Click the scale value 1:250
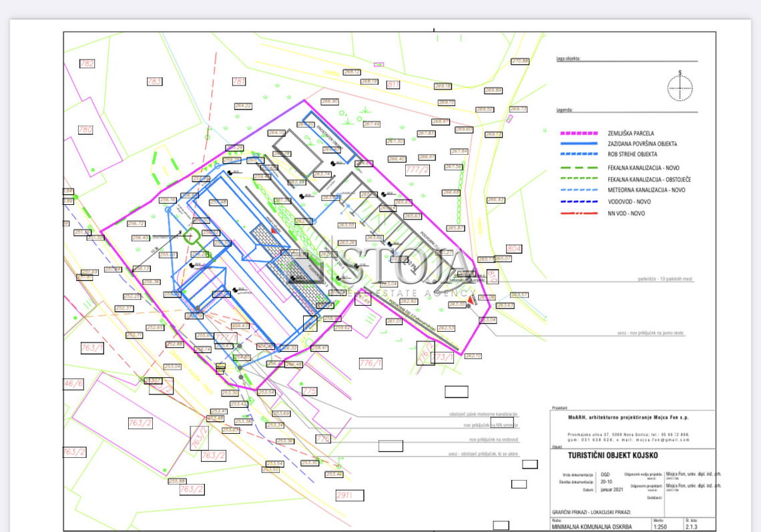 click(660, 527)
